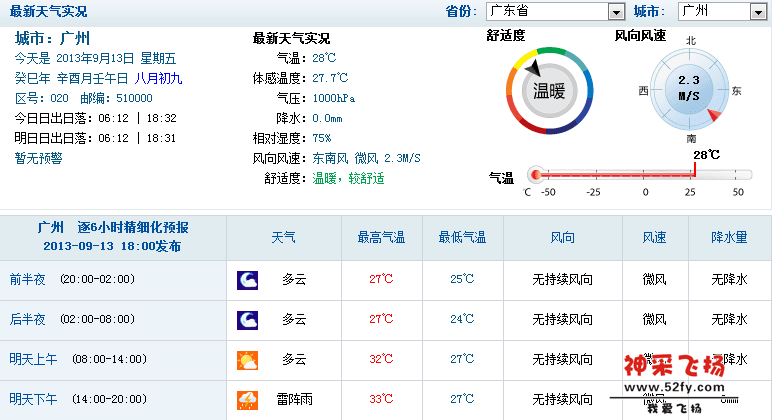Click the forecast title 广州 逐6小时精细化预报
The height and width of the screenshot is (420, 776).
pyautogui.click(x=113, y=227)
